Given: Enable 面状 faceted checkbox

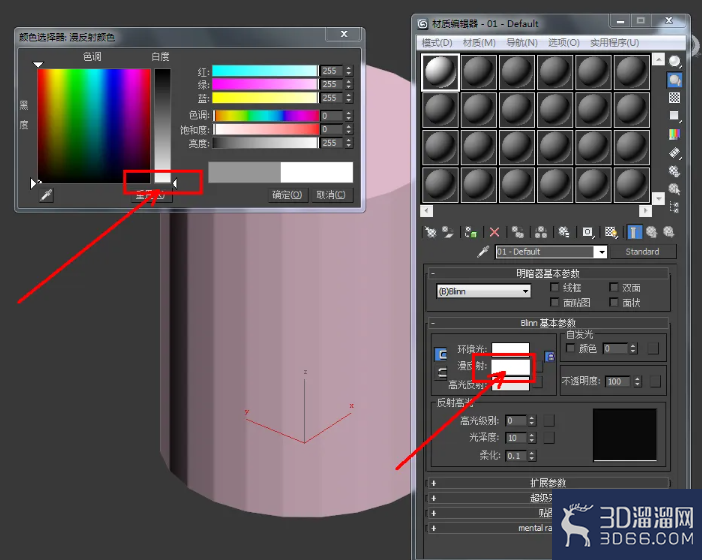Looking at the screenshot, I should click(x=613, y=302).
